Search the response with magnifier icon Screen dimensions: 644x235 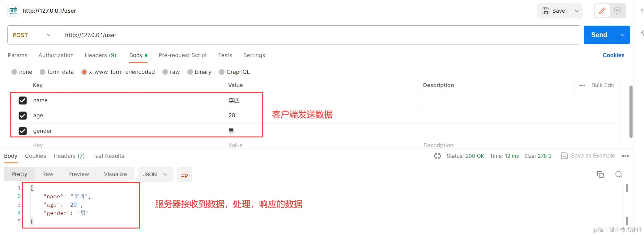(x=619, y=174)
